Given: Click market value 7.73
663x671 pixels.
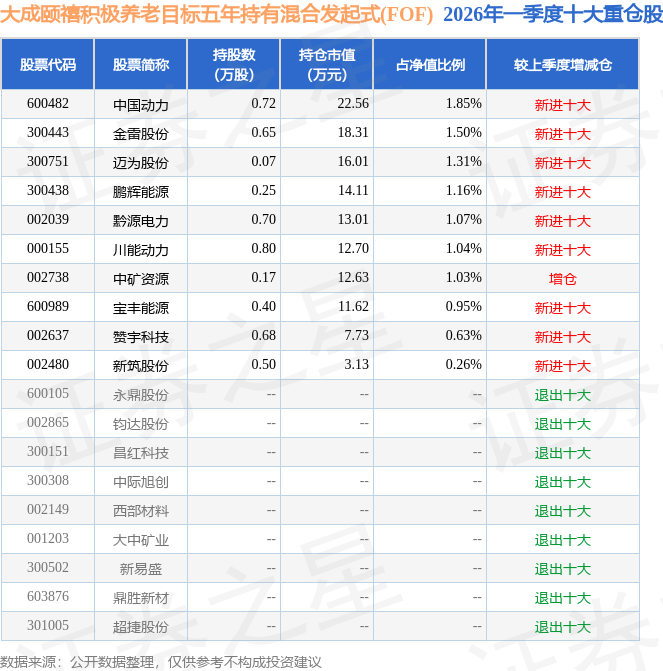Looking at the screenshot, I should (x=357, y=336).
